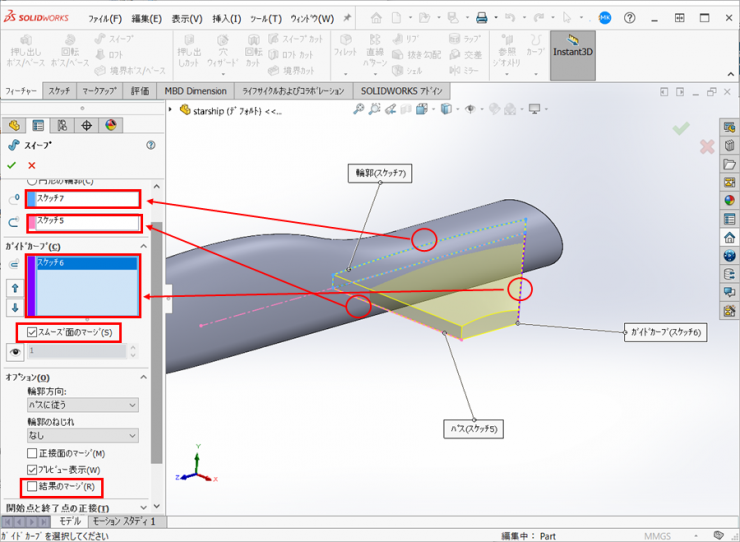Image resolution: width=740 pixels, height=542 pixels.
Task: Collapse the ガイドカーブ section
Action: [x=143, y=246]
